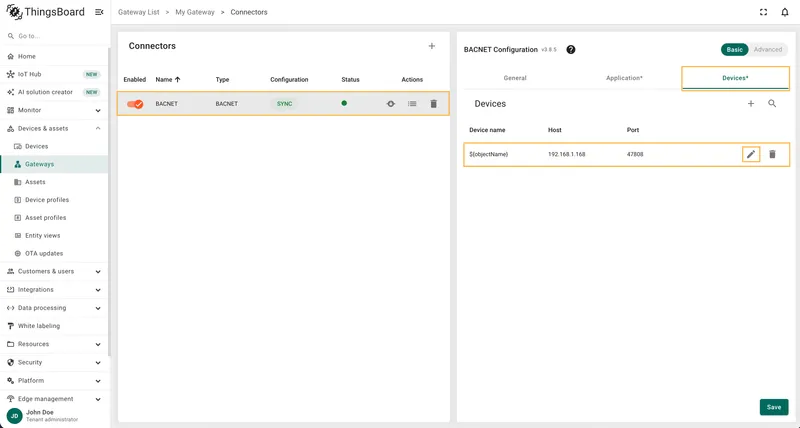Click the SYNC configuration badge
The image size is (800, 428).
point(285,104)
